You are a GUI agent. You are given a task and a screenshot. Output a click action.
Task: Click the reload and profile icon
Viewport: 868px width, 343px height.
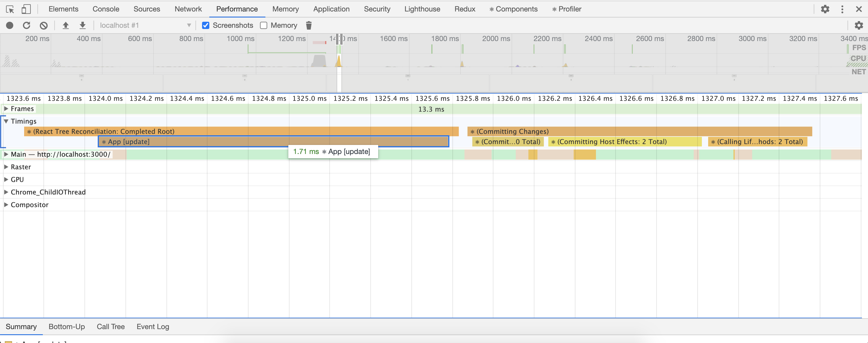(x=27, y=25)
